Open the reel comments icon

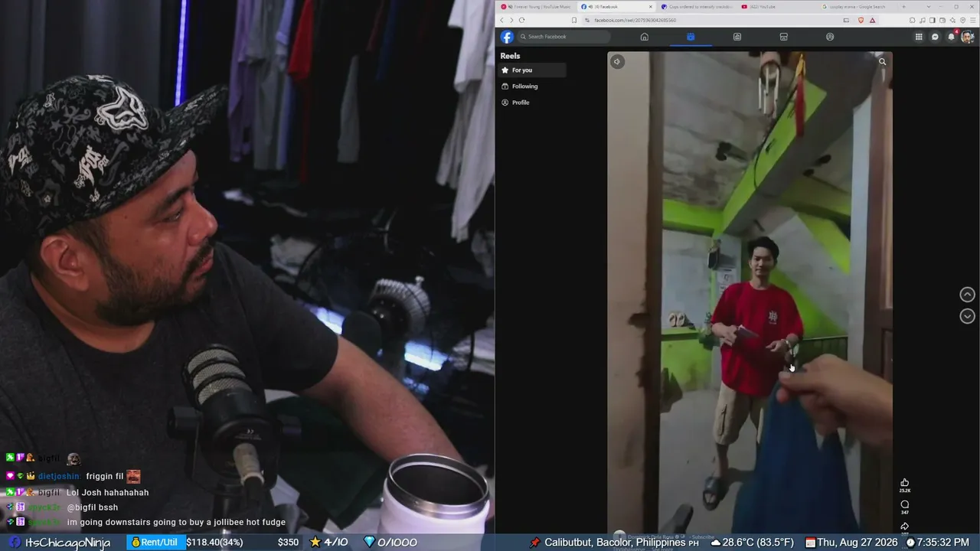[904, 504]
